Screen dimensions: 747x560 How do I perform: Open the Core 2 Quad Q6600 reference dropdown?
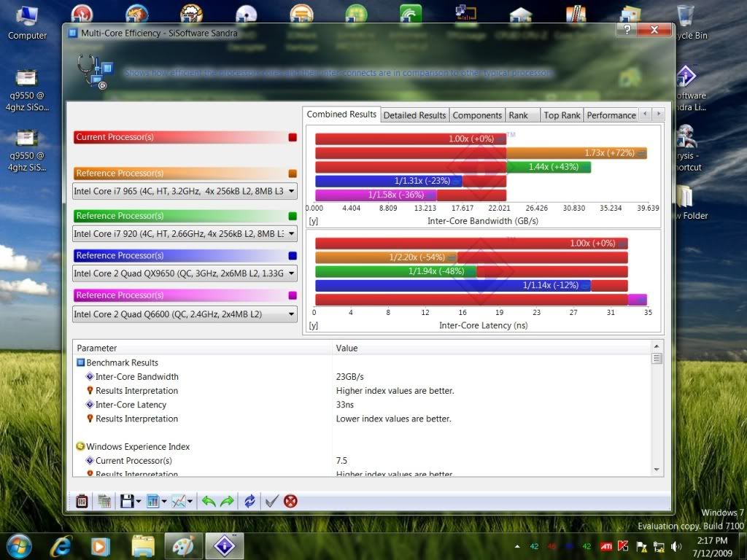185,314
